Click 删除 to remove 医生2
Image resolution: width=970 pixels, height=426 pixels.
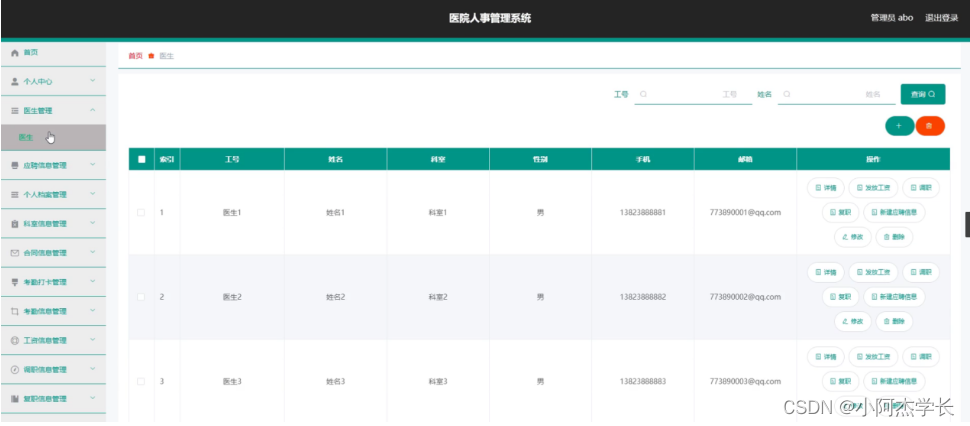[x=894, y=322]
